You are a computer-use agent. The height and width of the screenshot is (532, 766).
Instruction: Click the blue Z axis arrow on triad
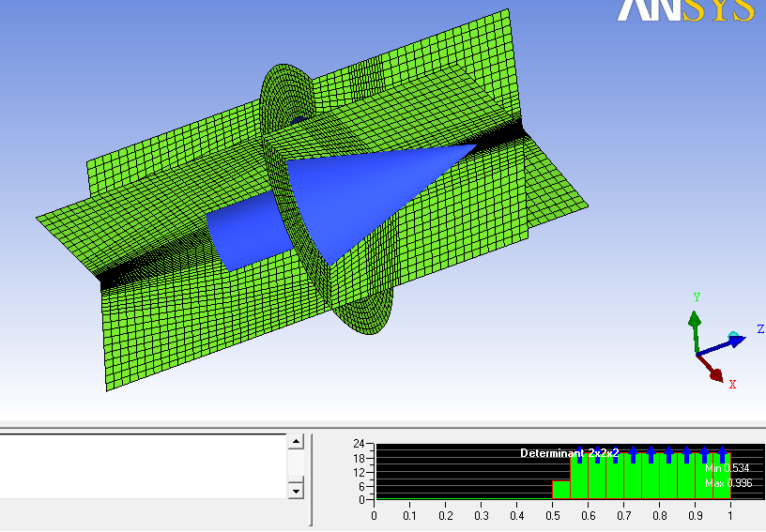point(728,342)
